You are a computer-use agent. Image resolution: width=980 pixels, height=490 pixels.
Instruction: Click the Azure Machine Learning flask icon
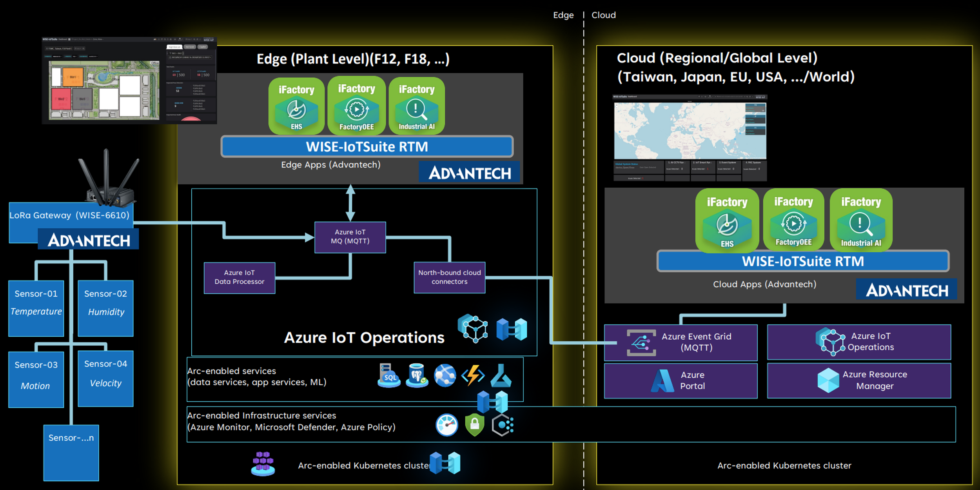click(501, 375)
